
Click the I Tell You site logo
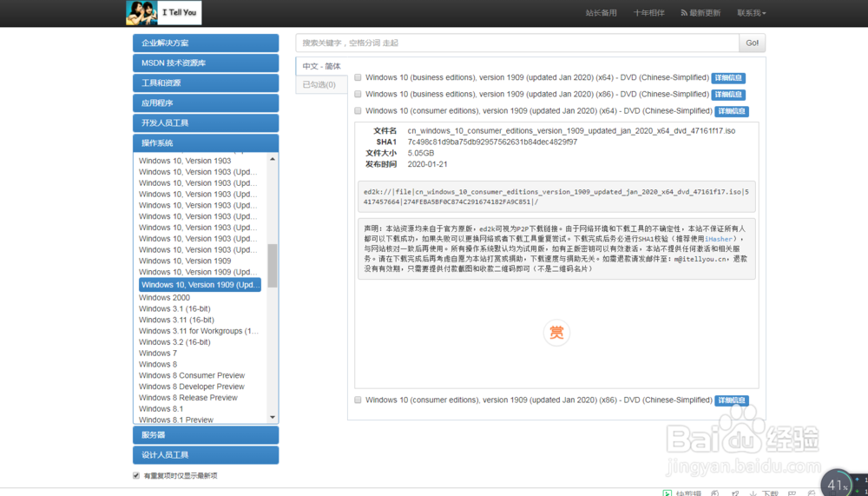(x=164, y=13)
